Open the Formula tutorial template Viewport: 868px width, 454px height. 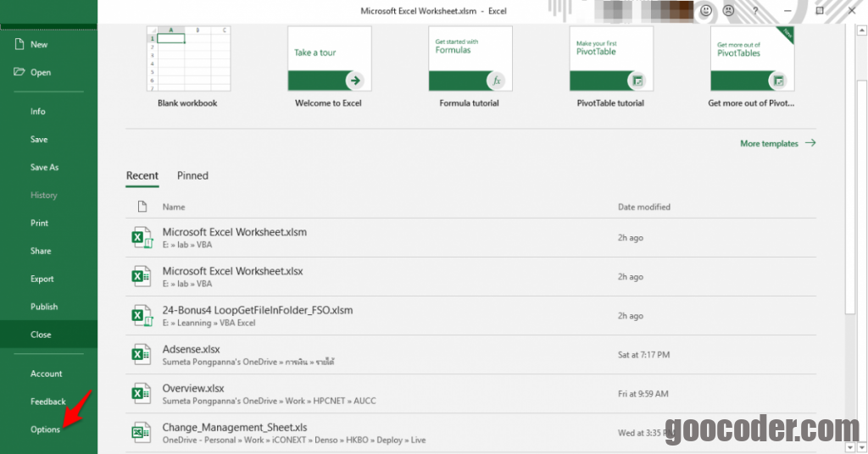pyautogui.click(x=470, y=66)
